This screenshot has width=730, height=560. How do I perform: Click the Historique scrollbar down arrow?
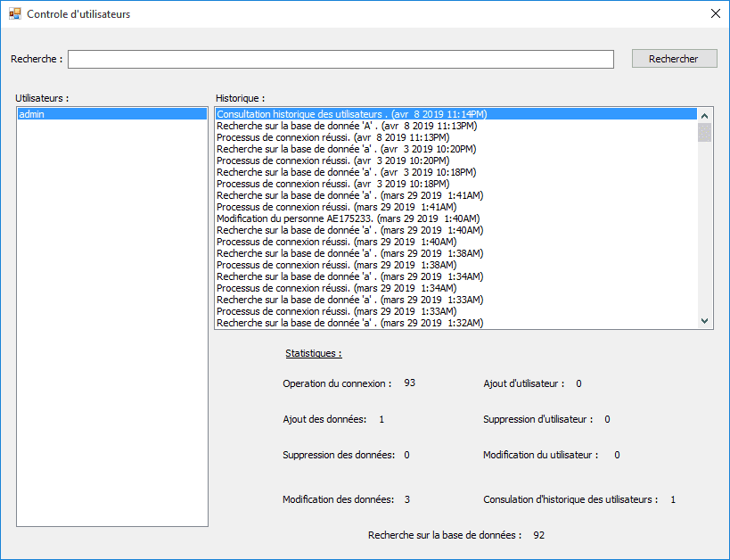coord(704,321)
